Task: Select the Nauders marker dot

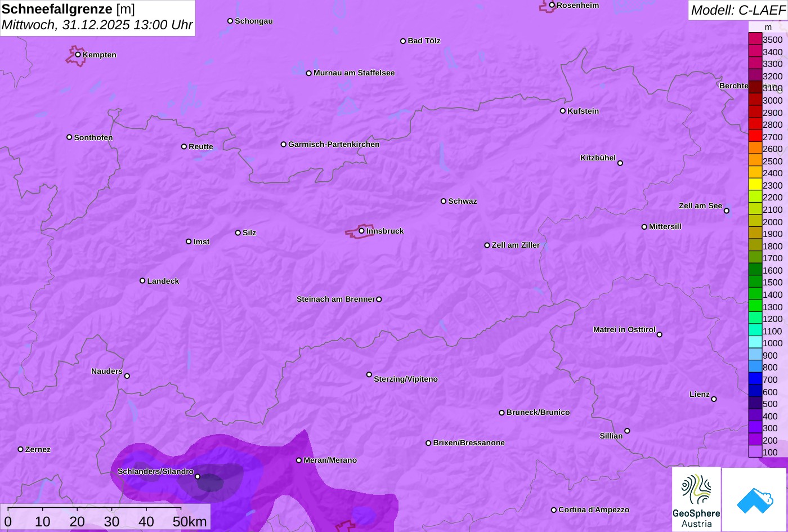Action: point(127,376)
